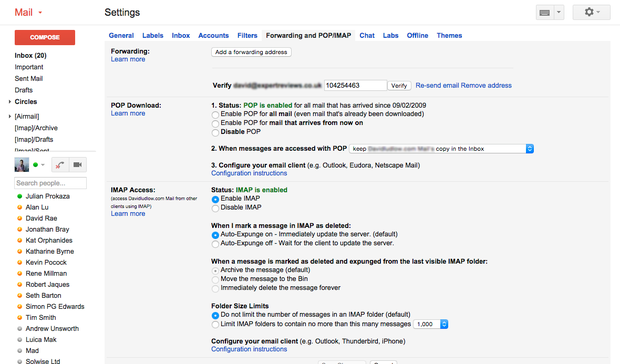This screenshot has height=364, width=620.
Task: Open Important mail folder
Action: [x=29, y=67]
